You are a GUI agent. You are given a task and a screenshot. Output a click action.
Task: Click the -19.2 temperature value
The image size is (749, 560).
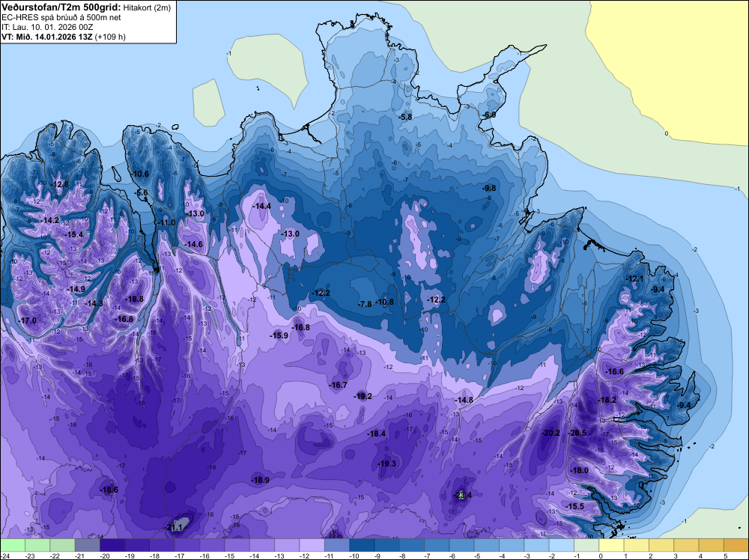363,396
